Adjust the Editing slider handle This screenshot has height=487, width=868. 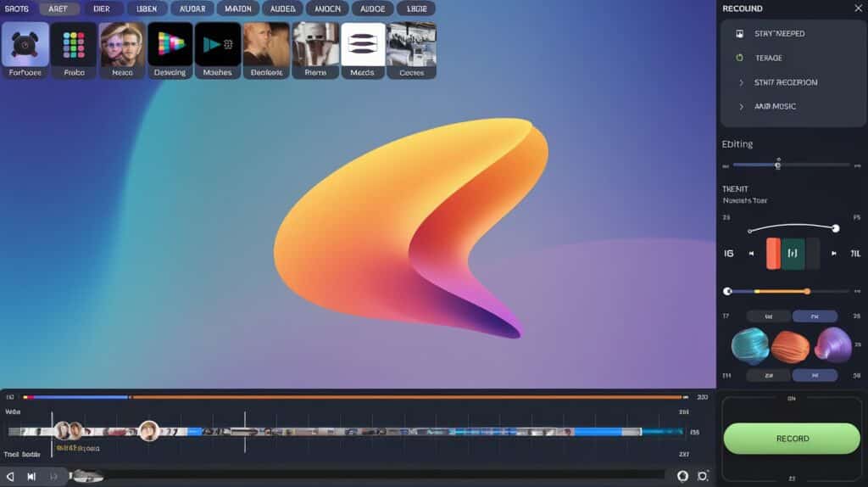click(x=778, y=165)
